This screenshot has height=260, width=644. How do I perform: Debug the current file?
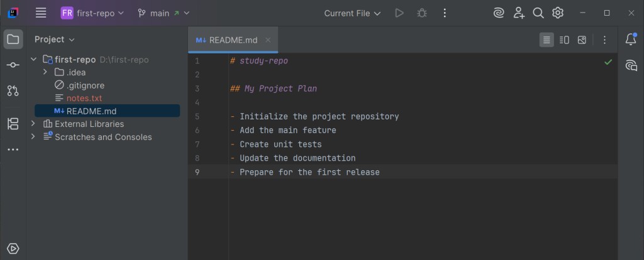[x=422, y=13]
